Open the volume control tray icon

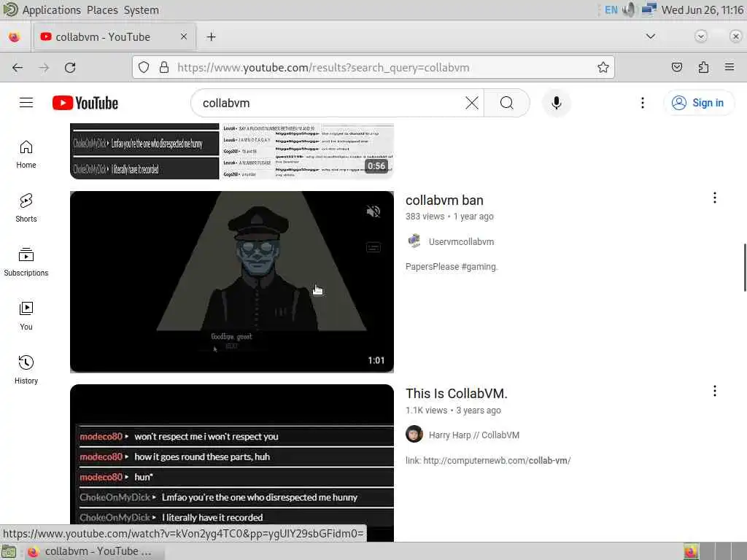pos(630,10)
